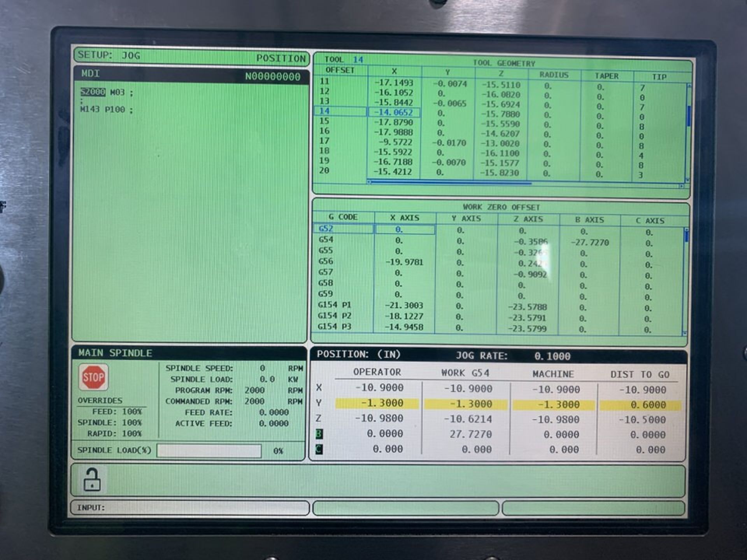The width and height of the screenshot is (747, 560).
Task: Click the INPUT field
Action: coord(190,508)
